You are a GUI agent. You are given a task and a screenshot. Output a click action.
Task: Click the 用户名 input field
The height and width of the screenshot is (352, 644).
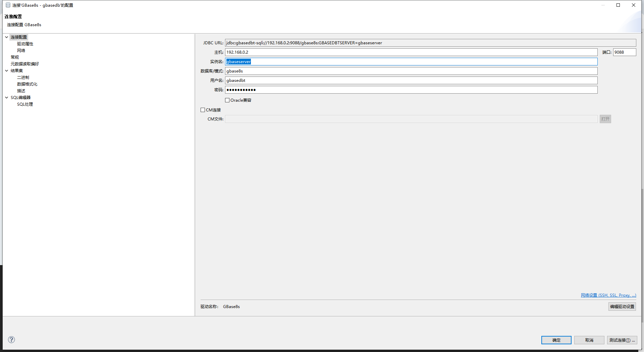(411, 81)
